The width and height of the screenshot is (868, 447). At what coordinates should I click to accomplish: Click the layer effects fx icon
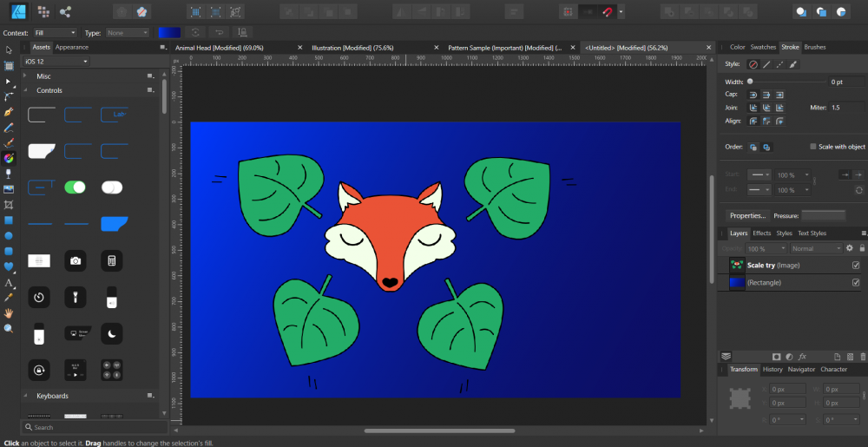coord(802,357)
